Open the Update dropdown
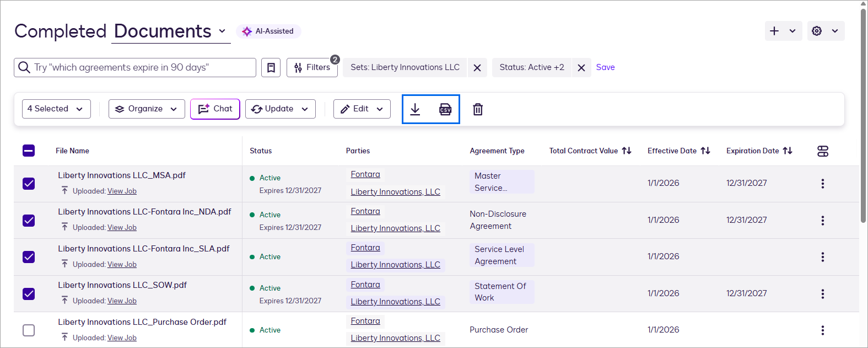The image size is (868, 348). (280, 109)
